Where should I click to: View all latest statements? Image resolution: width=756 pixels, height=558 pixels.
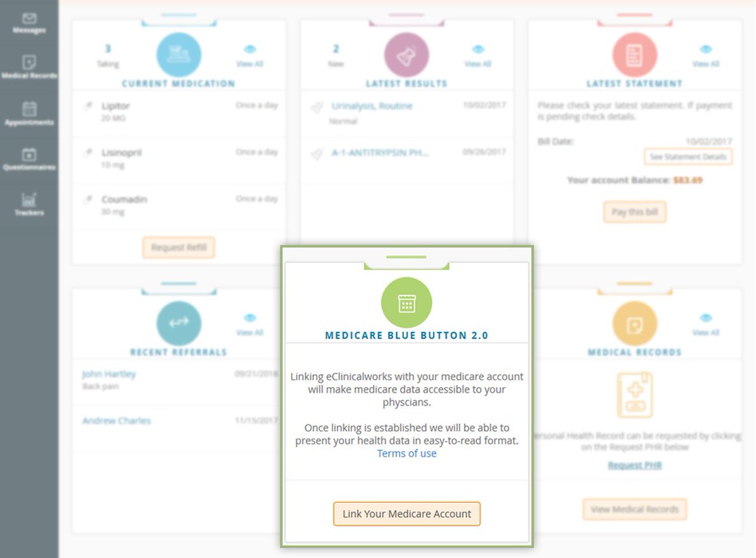[x=706, y=56]
